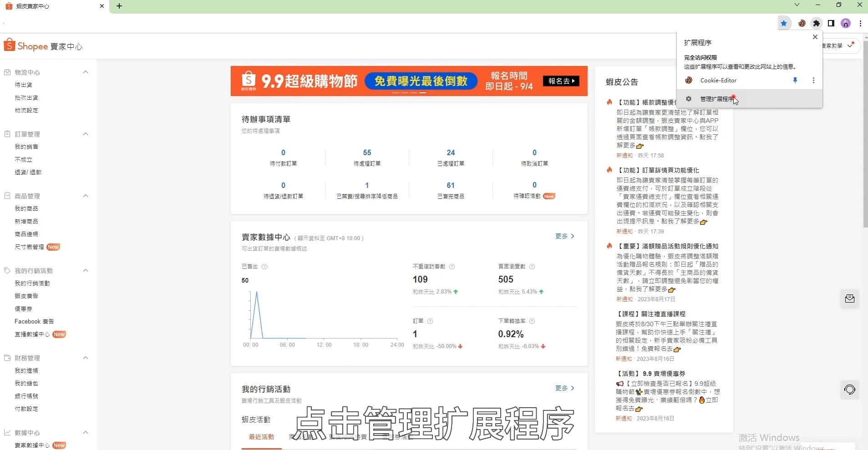Click 管理扩展程序 in the popup

point(717,99)
